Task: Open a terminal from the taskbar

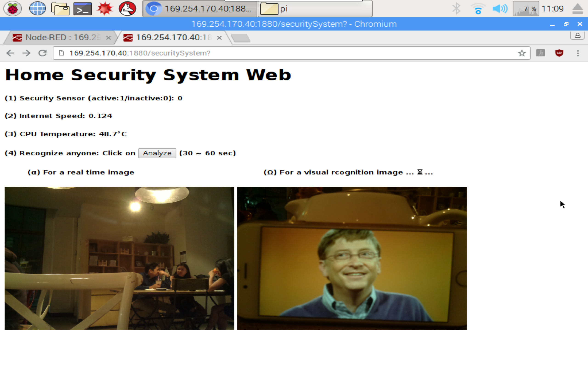Action: pos(83,8)
